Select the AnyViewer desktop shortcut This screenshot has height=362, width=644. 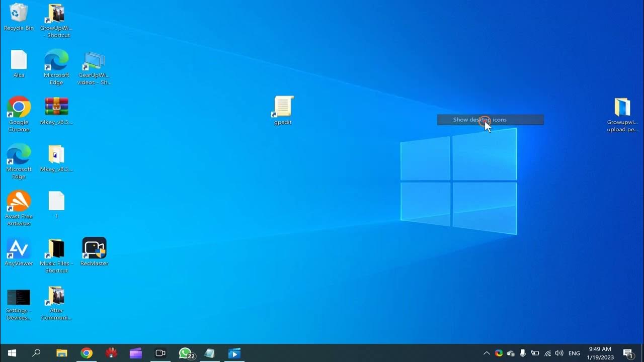[19, 252]
